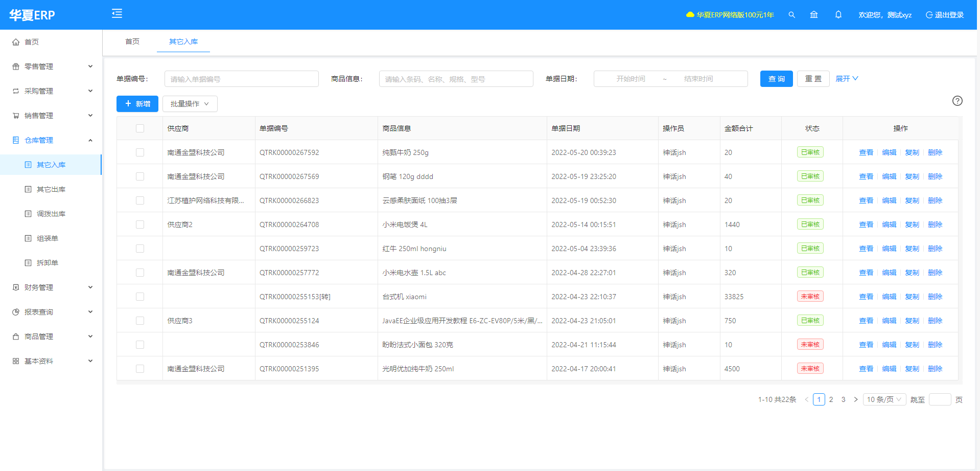
Task: Open the 批量操作 dropdown
Action: (x=190, y=104)
